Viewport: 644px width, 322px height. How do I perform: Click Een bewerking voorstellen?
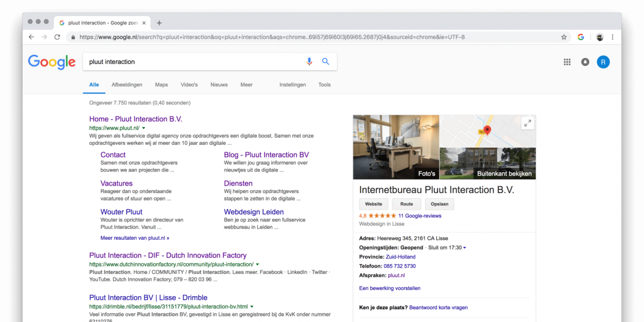tap(390, 288)
